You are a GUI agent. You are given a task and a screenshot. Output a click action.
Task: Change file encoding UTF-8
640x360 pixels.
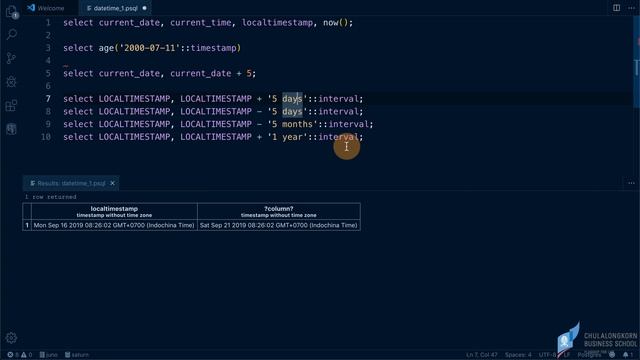click(x=547, y=355)
